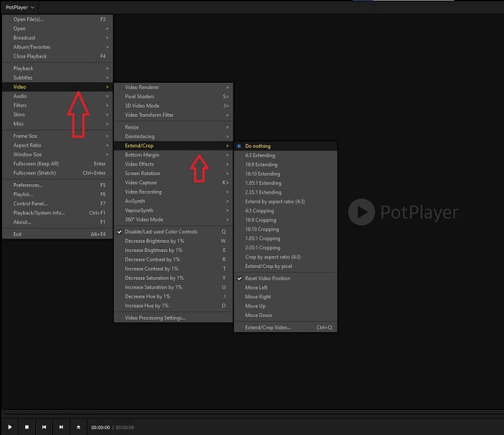Click Decrease Brightness by 1%
The width and height of the screenshot is (504, 435).
pos(173,241)
